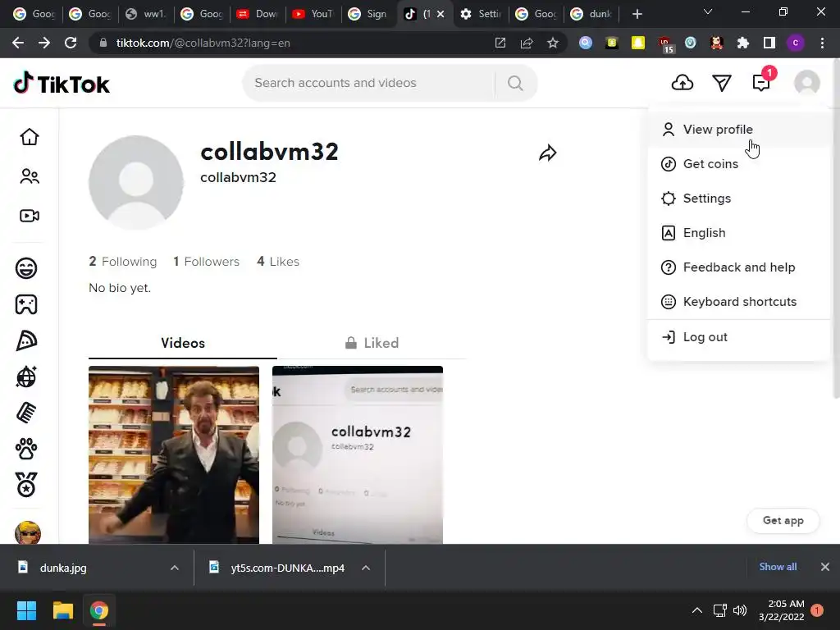Click the tiktok.com address bar URL

(x=203, y=43)
